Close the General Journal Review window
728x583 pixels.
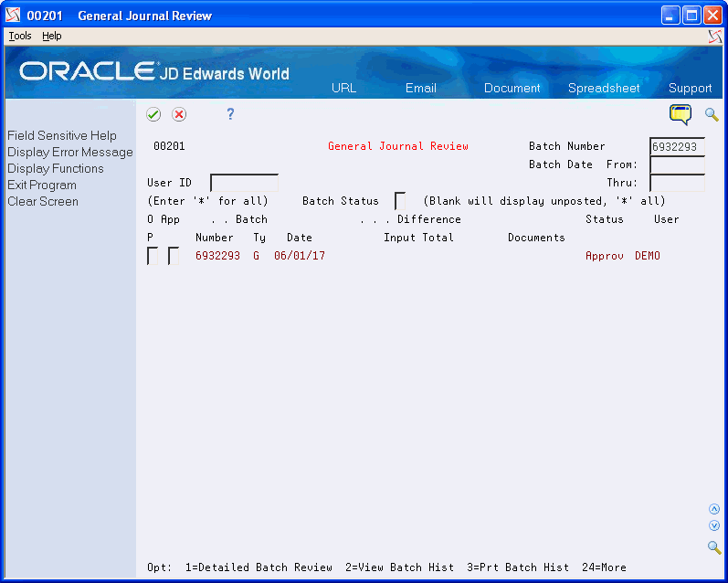(712, 16)
